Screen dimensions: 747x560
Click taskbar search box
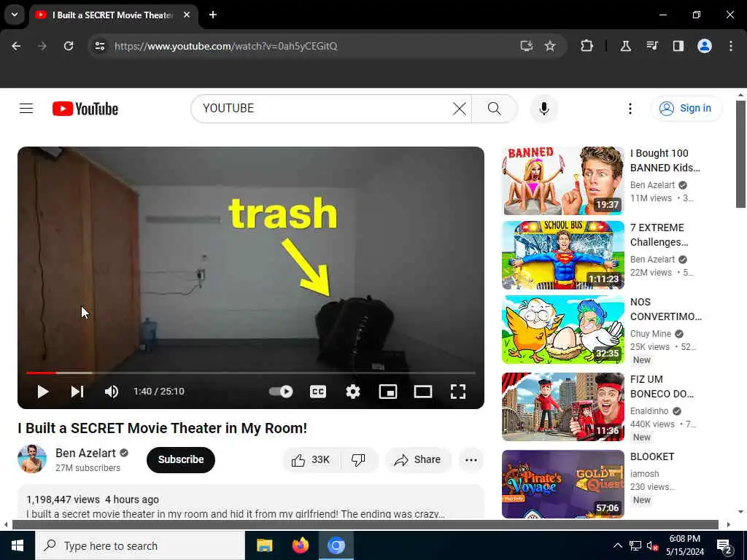pos(140,545)
